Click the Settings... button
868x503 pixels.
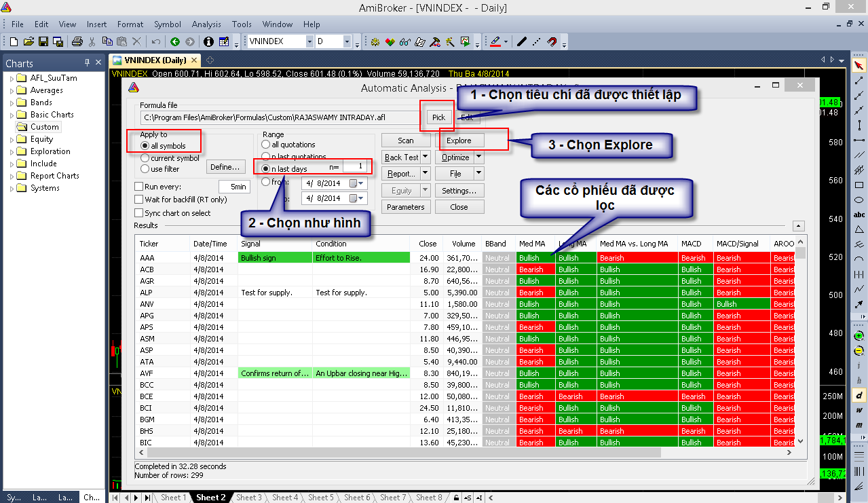pos(459,191)
